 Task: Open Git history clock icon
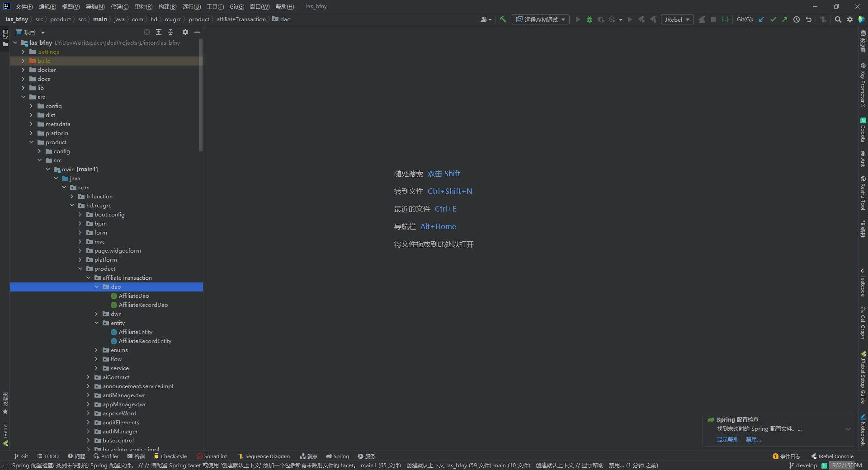tap(797, 19)
